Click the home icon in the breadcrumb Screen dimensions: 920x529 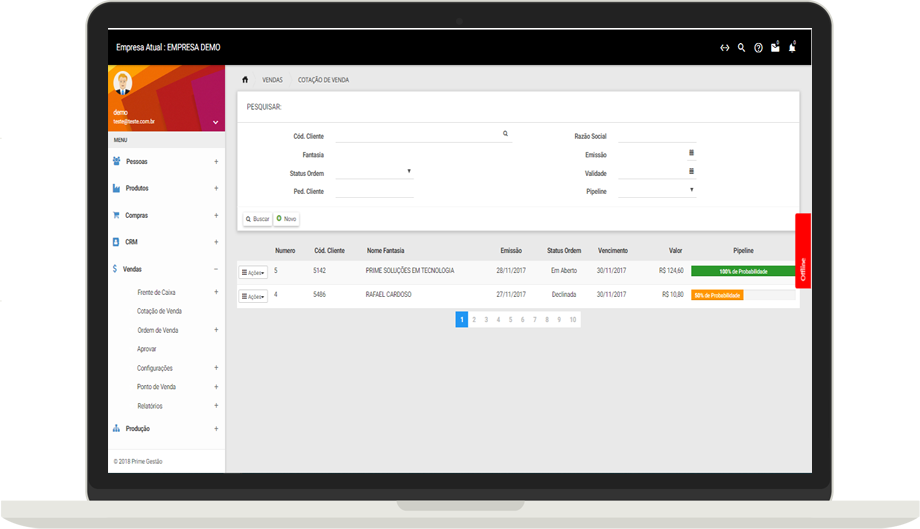click(x=245, y=79)
